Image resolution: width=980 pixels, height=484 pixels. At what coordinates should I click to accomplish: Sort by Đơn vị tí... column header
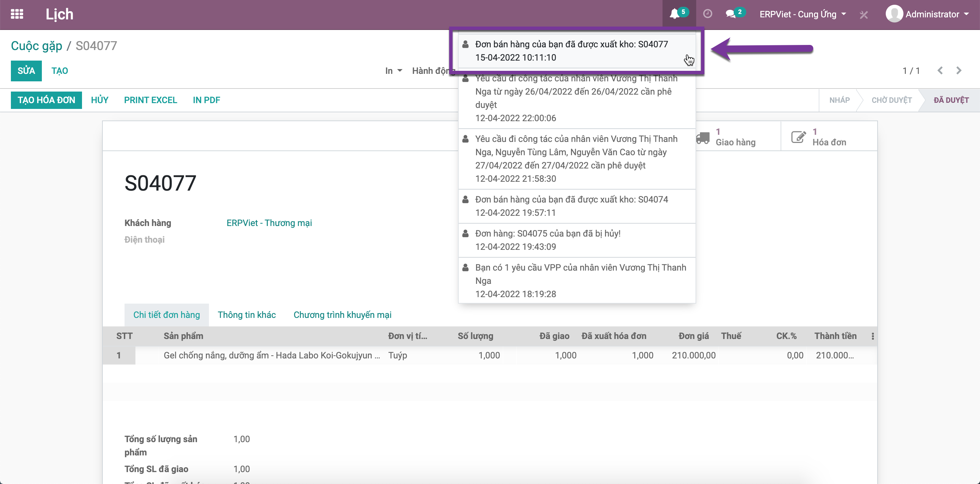tap(407, 336)
